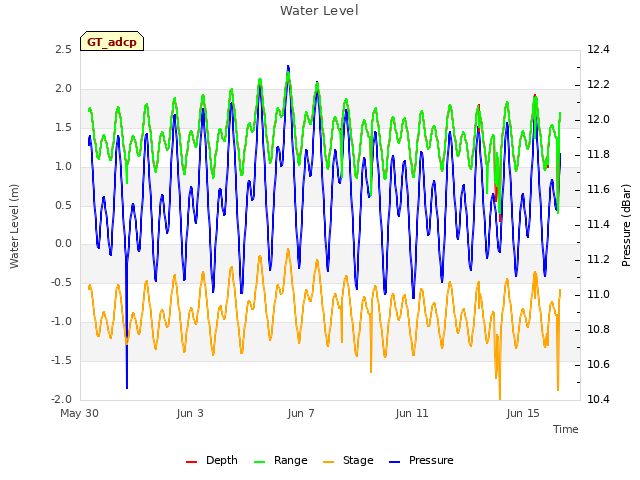The image size is (640, 480).
Task: Click the 10.8 pressure axis value
Action: 598,329
